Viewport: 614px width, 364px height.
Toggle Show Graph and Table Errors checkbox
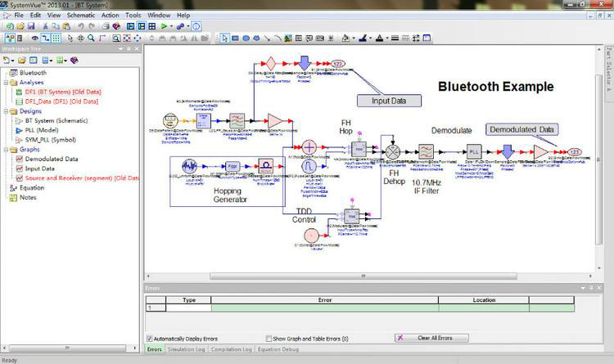[x=269, y=339]
